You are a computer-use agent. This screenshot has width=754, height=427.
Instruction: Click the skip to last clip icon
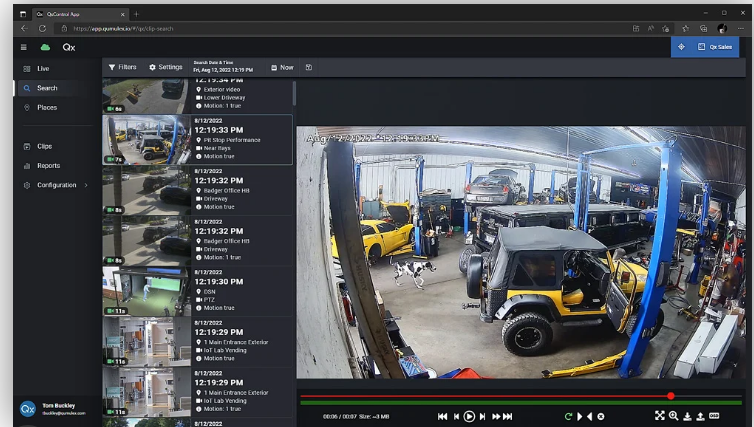507,416
